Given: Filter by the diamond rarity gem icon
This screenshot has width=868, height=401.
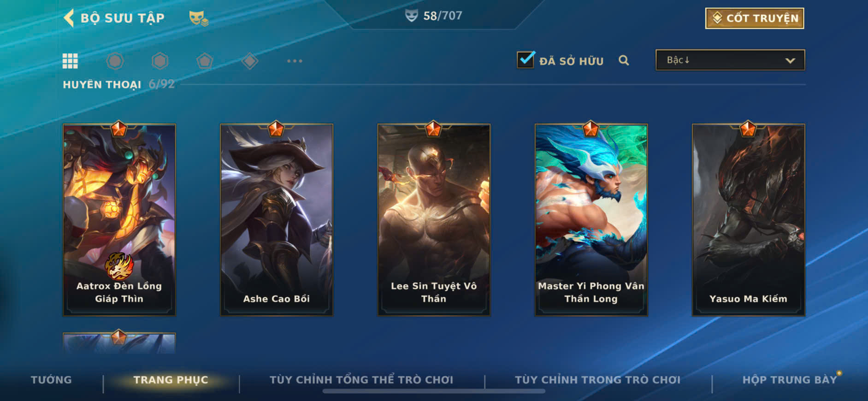Looking at the screenshot, I should click(250, 61).
